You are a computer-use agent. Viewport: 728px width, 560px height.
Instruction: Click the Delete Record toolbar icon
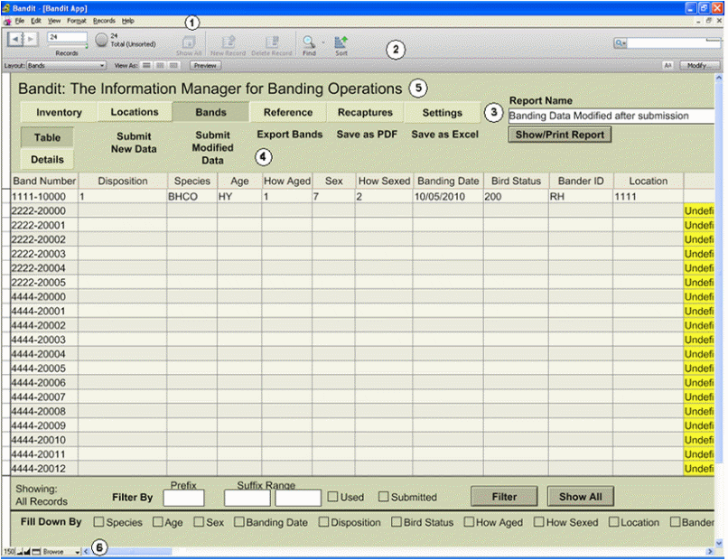tap(270, 42)
